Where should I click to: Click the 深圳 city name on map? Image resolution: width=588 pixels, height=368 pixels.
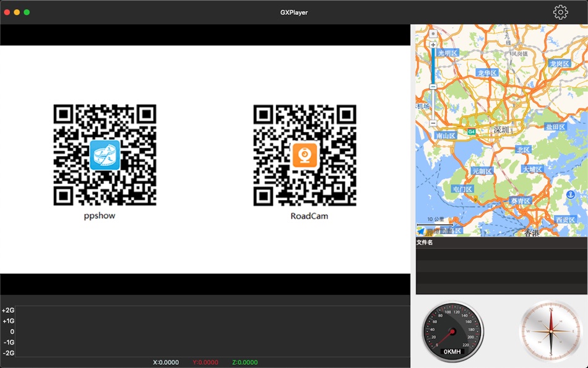click(501, 130)
